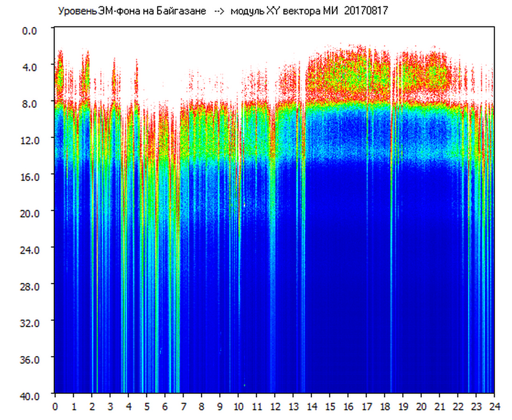Viewport: 512px width, 420px height.
Task: Click the hour 15 tick label
Action: 330,406
